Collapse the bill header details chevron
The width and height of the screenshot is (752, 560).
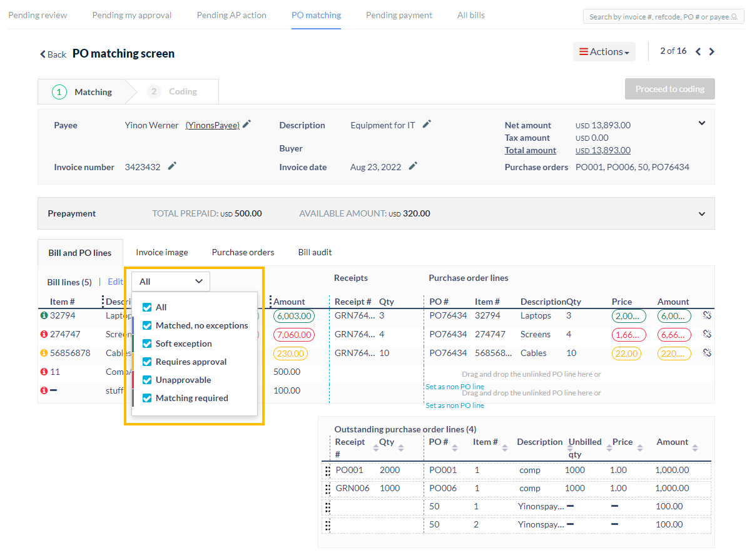point(702,123)
